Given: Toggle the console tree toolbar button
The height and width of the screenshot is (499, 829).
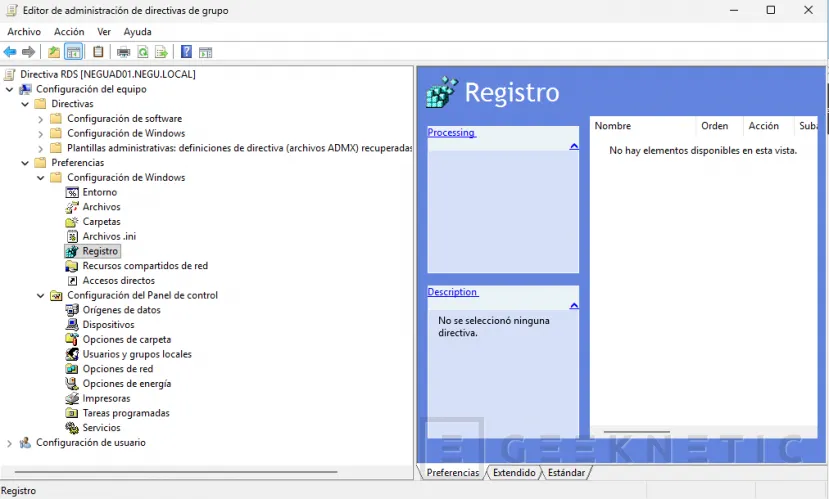Looking at the screenshot, I should tap(73, 52).
